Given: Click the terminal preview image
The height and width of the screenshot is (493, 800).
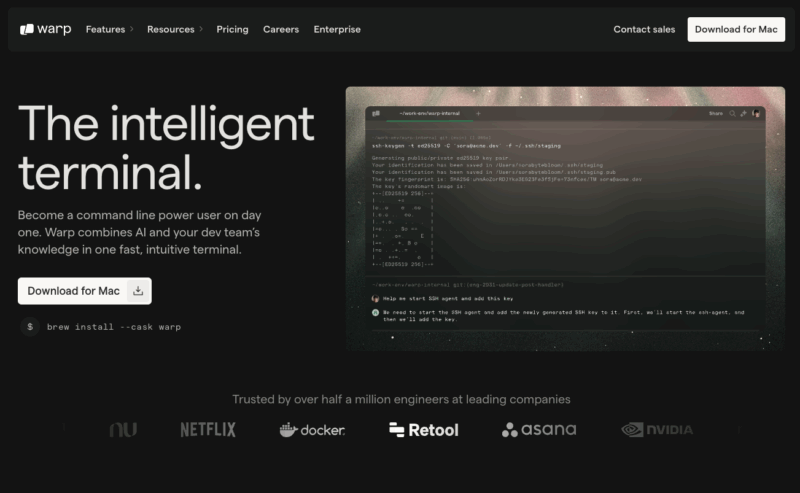Looking at the screenshot, I should click(565, 218).
